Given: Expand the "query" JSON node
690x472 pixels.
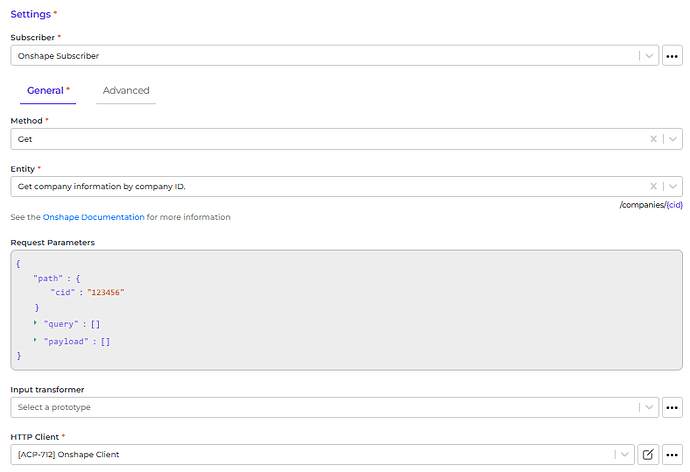Looking at the screenshot, I should click(35, 323).
